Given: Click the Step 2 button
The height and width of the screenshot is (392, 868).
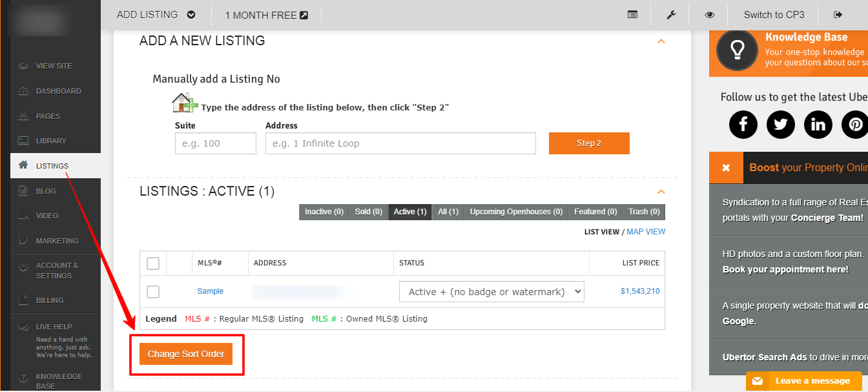Looking at the screenshot, I should click(589, 143).
